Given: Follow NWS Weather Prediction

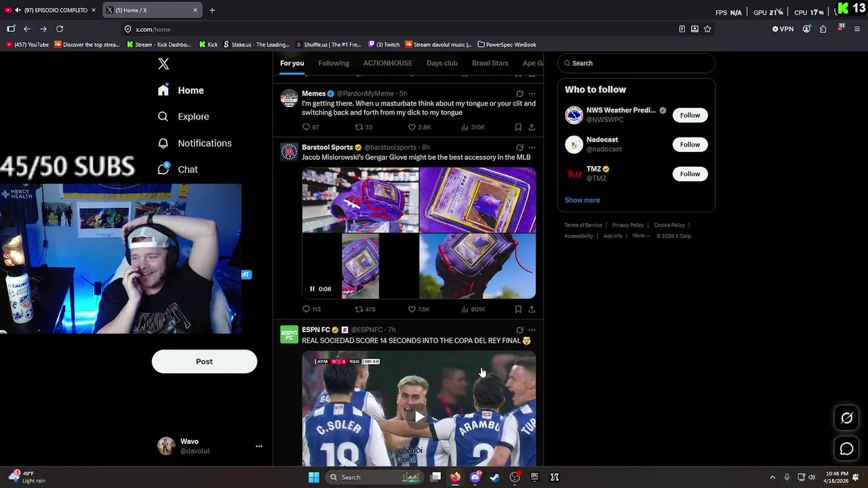Looking at the screenshot, I should point(690,115).
